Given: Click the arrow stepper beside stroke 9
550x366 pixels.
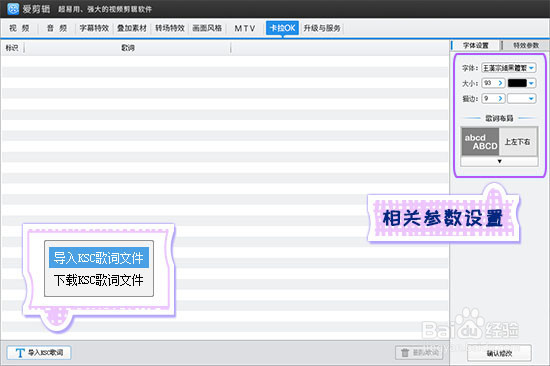Looking at the screenshot, I should tap(501, 99).
